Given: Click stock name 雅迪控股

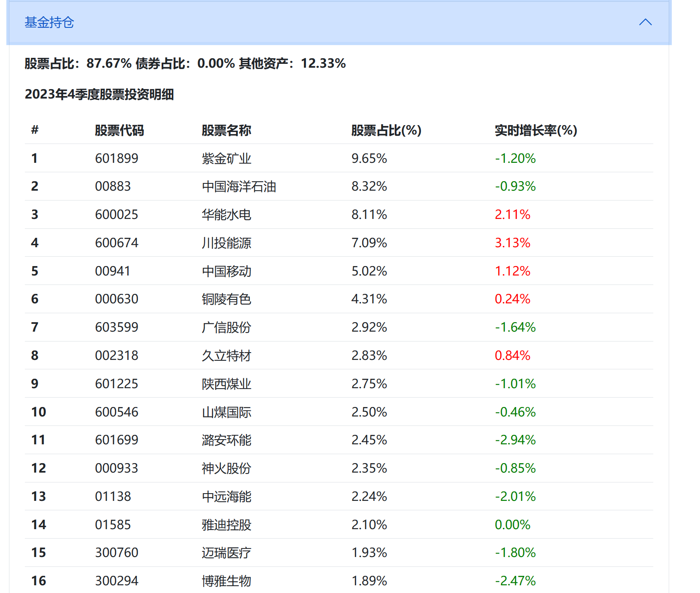Looking at the screenshot, I should (x=226, y=525).
